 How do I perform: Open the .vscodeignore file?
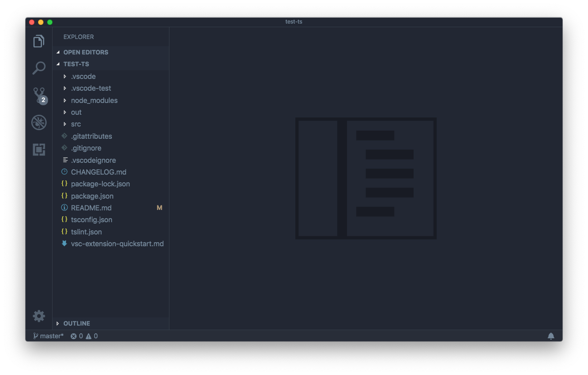pyautogui.click(x=111, y=160)
